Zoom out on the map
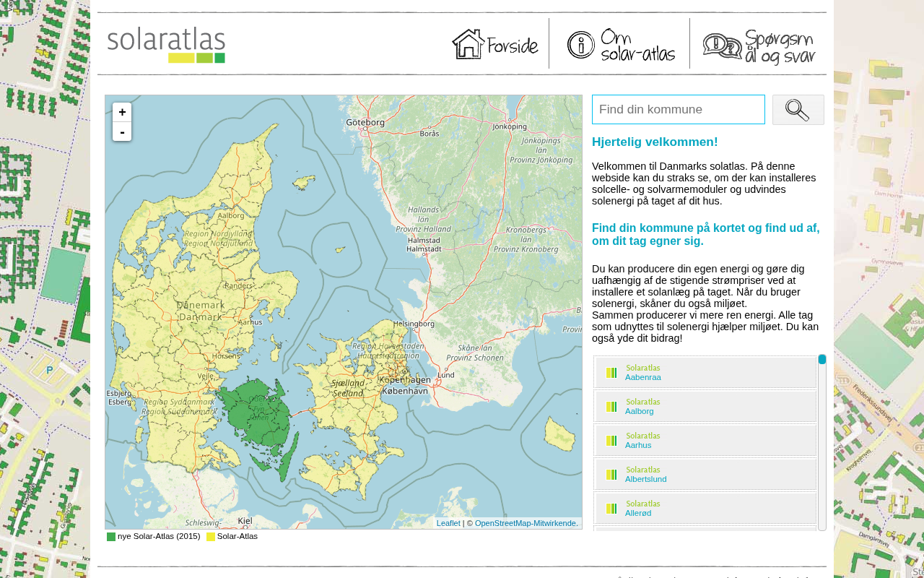Screen dimensions: 924x578 pos(122,131)
